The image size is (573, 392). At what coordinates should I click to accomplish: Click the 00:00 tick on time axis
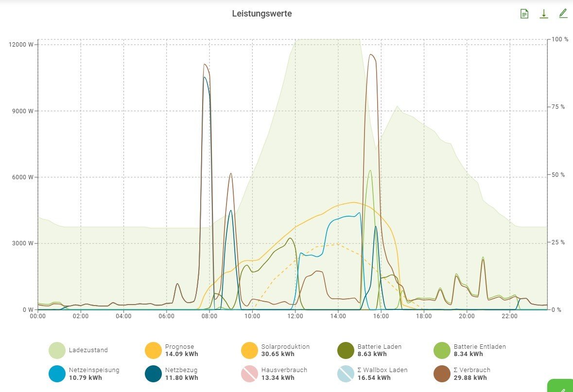tap(38, 316)
